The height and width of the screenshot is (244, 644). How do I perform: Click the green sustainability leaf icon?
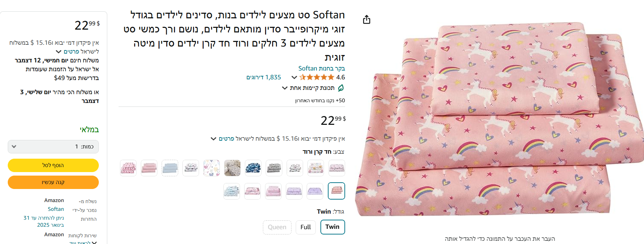coord(341,88)
